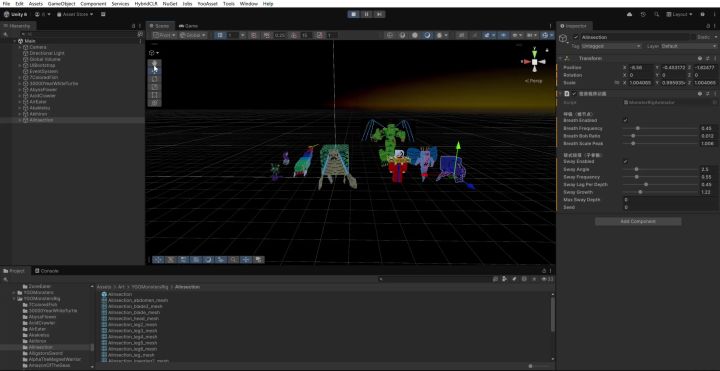Select Directional Light in Hierarchy

(x=47, y=53)
